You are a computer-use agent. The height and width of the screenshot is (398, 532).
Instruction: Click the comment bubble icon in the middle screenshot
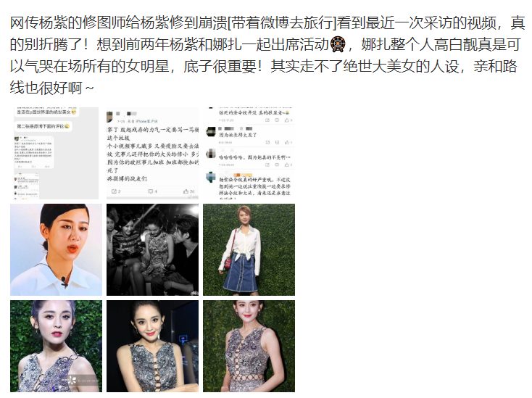151,191
